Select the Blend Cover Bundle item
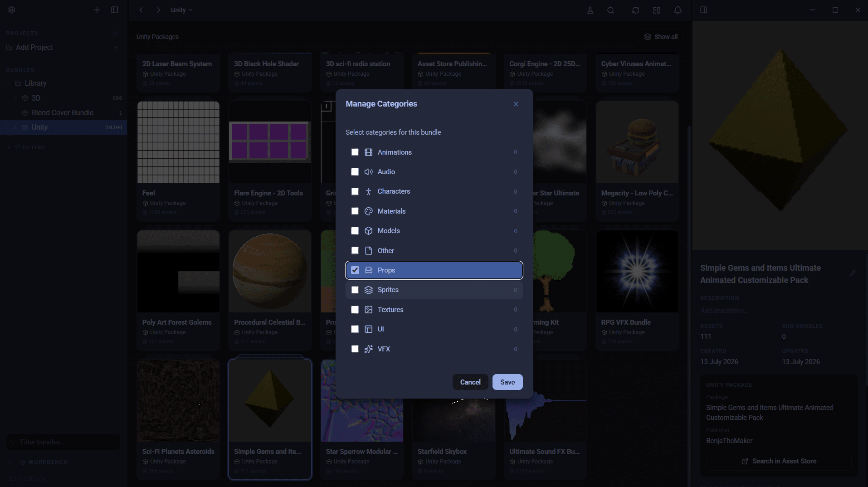This screenshot has height=487, width=868. coord(63,113)
